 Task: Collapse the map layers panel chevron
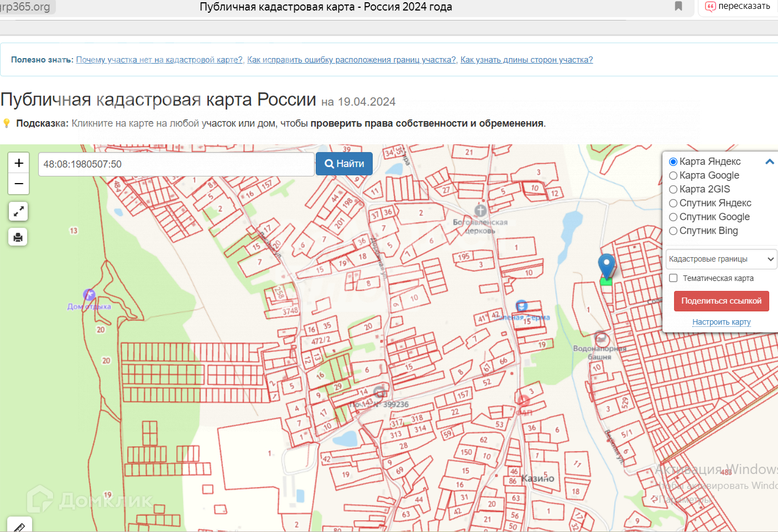click(769, 162)
